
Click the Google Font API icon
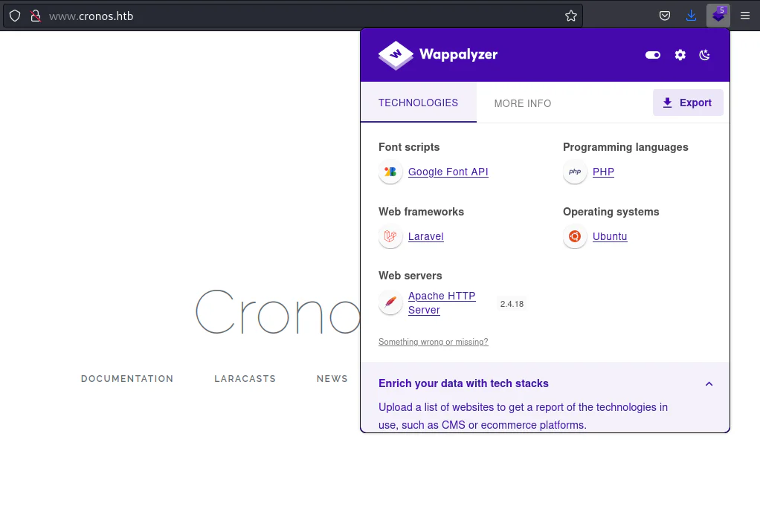[x=390, y=172]
